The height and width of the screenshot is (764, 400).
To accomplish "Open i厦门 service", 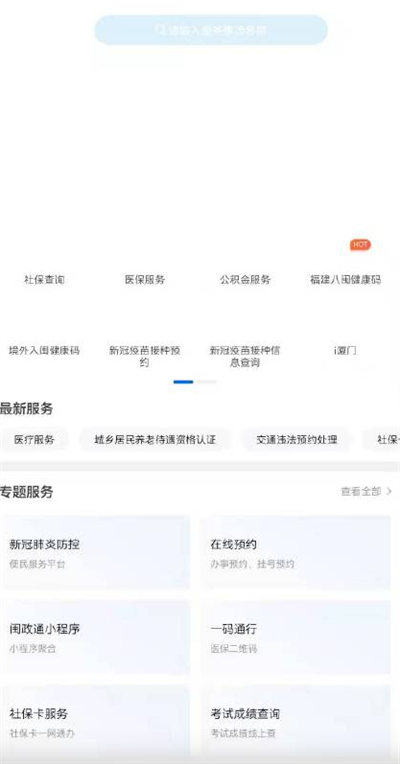I will 345,350.
